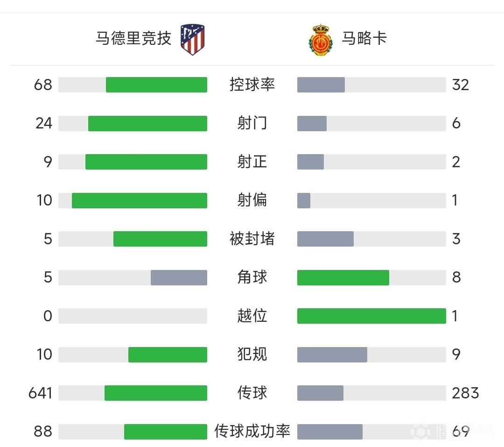The height and width of the screenshot is (447, 504).
Task: Click Atlético's green 射偏 bar
Action: pos(140,200)
